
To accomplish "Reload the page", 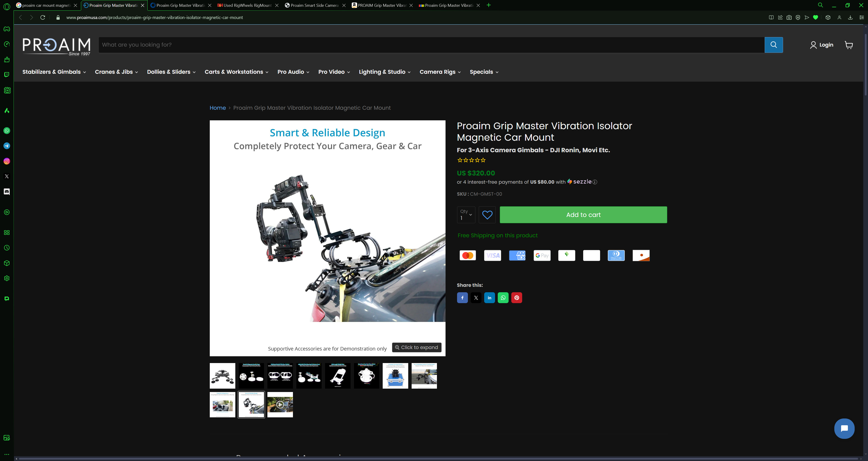I will [x=43, y=18].
